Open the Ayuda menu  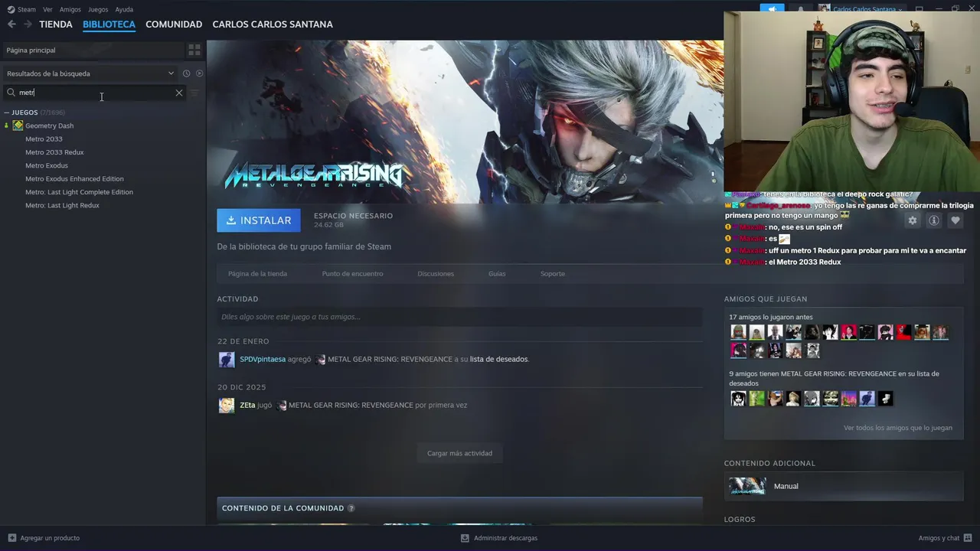click(124, 9)
